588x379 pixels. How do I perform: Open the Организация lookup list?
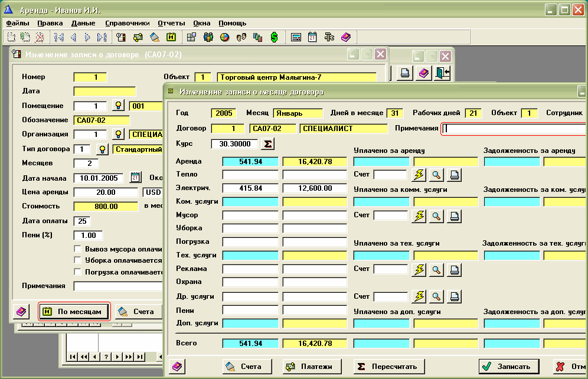(x=119, y=134)
